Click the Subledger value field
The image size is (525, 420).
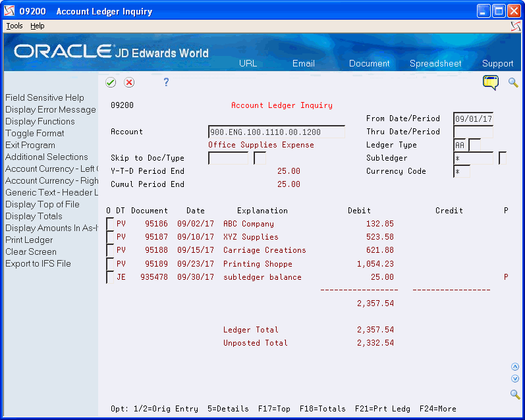pos(473,158)
